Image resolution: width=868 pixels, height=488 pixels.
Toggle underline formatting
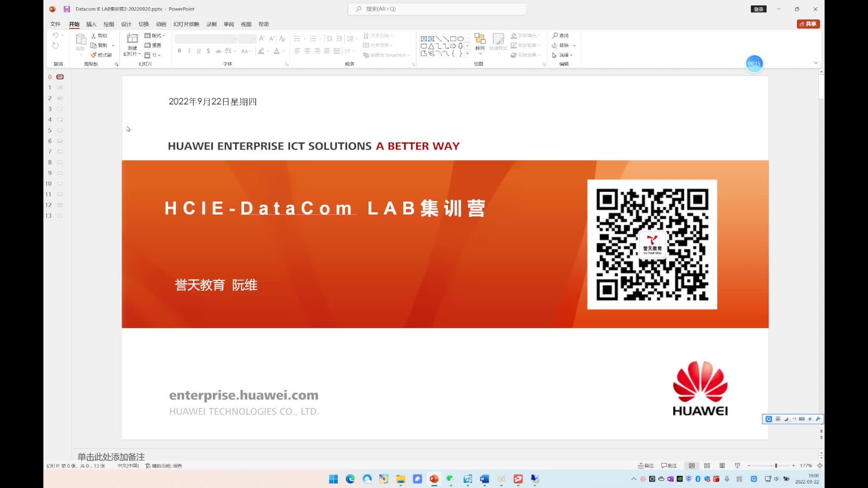199,51
